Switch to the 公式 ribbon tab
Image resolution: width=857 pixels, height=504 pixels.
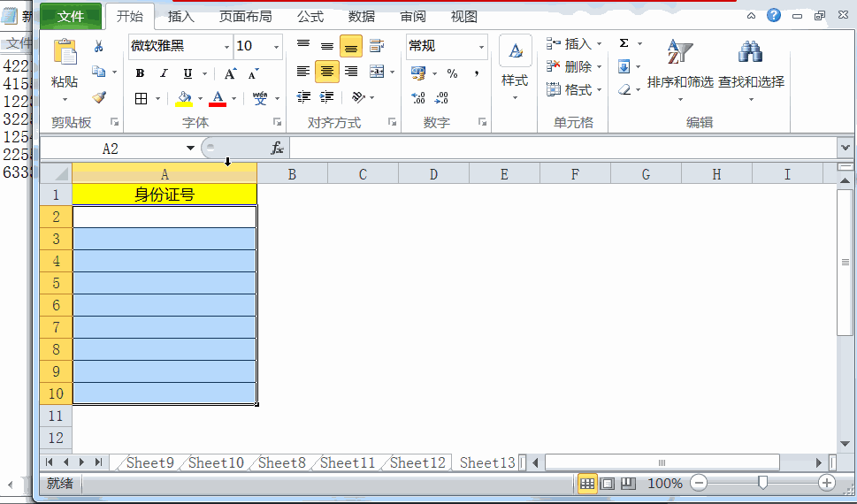(310, 17)
